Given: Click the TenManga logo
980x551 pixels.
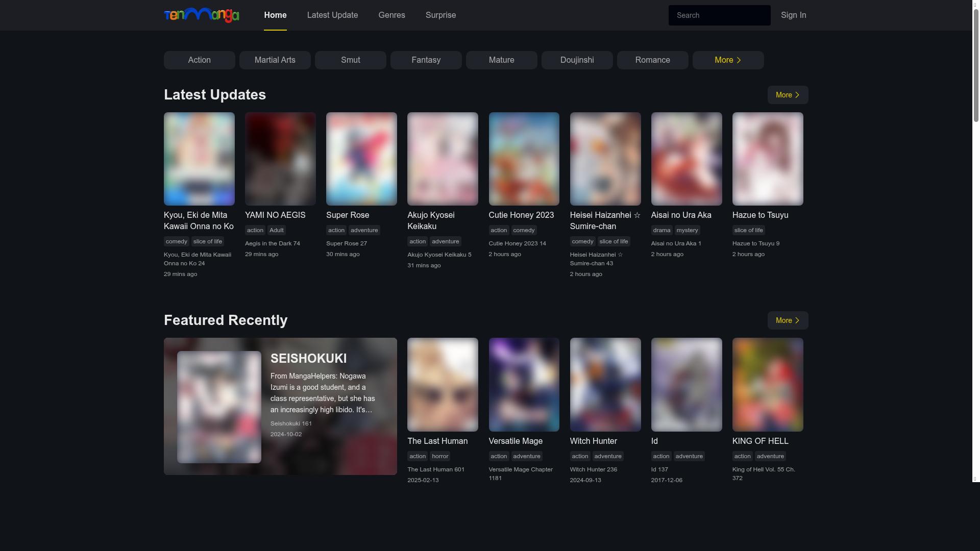Looking at the screenshot, I should pyautogui.click(x=201, y=15).
